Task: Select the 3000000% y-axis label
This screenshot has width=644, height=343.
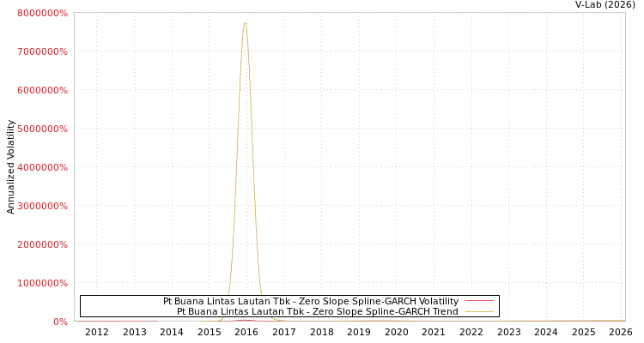Action: tap(42, 206)
